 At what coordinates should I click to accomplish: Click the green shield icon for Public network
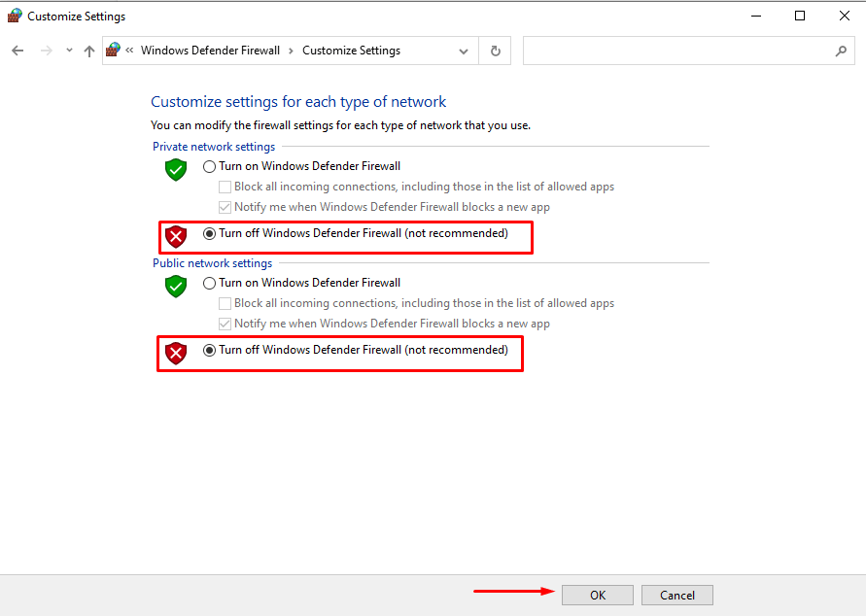[175, 286]
